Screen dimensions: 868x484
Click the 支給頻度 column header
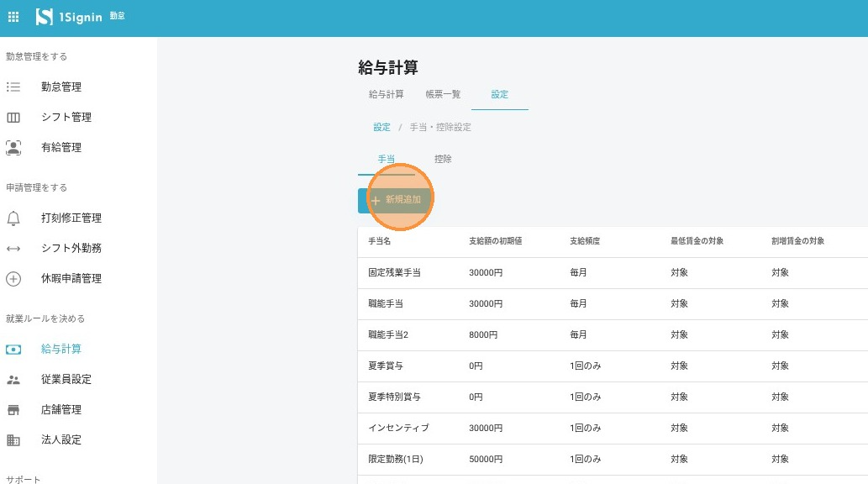[585, 241]
